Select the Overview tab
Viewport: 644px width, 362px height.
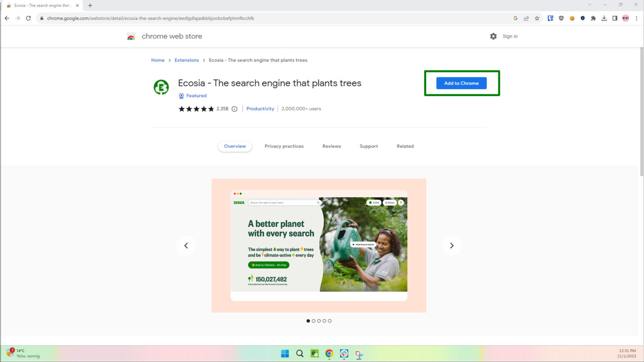coord(235,146)
